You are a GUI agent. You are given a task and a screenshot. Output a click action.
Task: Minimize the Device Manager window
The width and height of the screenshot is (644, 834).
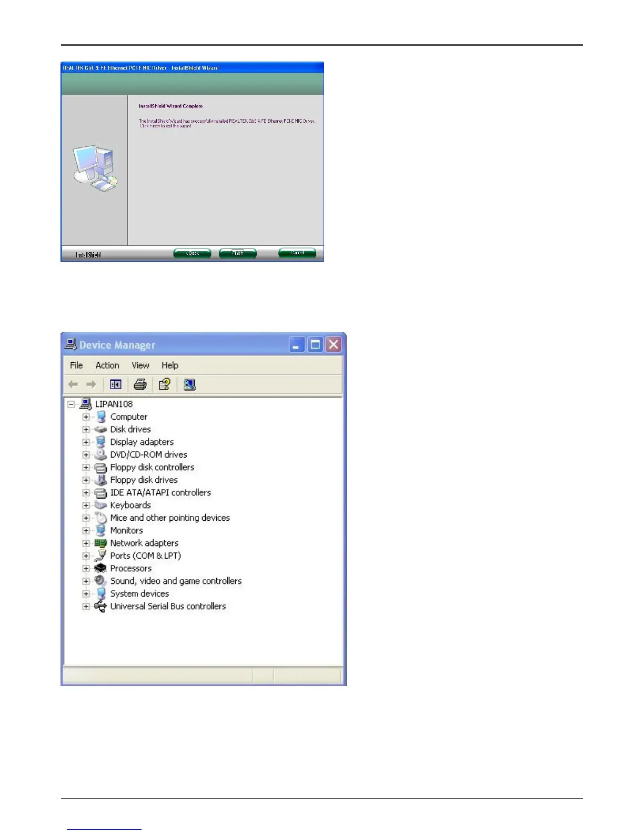297,345
